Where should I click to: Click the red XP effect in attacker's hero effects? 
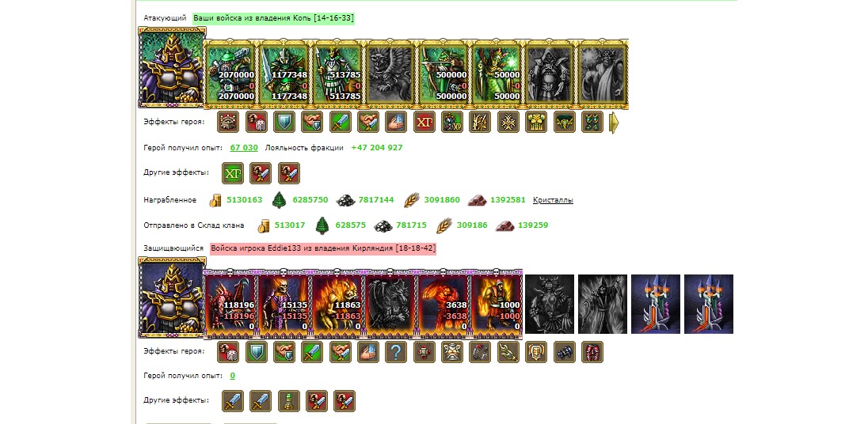coord(424,122)
